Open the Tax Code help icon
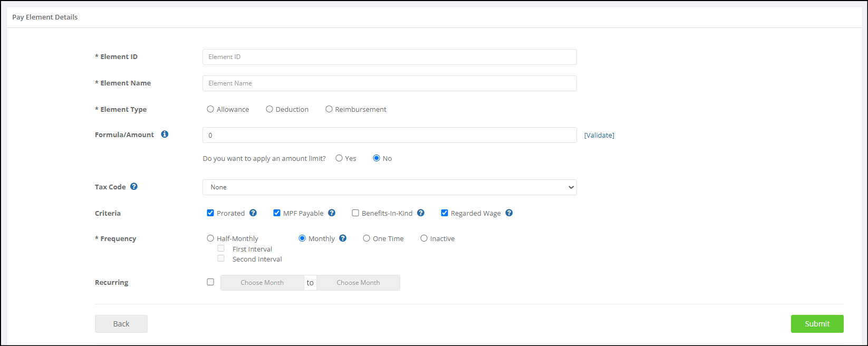868x346 pixels. [134, 187]
